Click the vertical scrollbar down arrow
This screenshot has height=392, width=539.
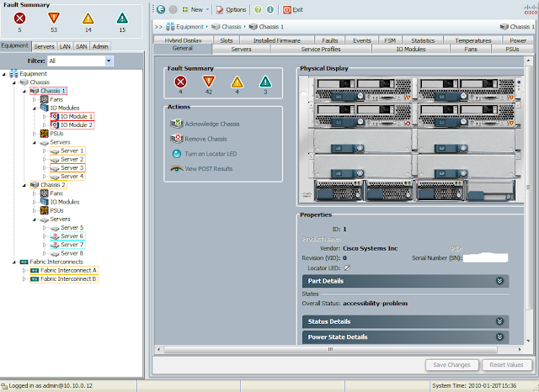point(528,341)
